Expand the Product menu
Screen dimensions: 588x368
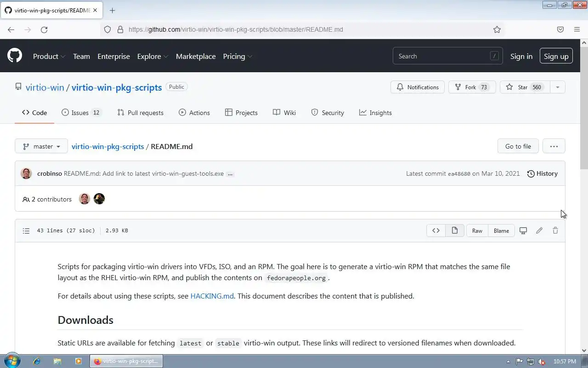click(49, 56)
